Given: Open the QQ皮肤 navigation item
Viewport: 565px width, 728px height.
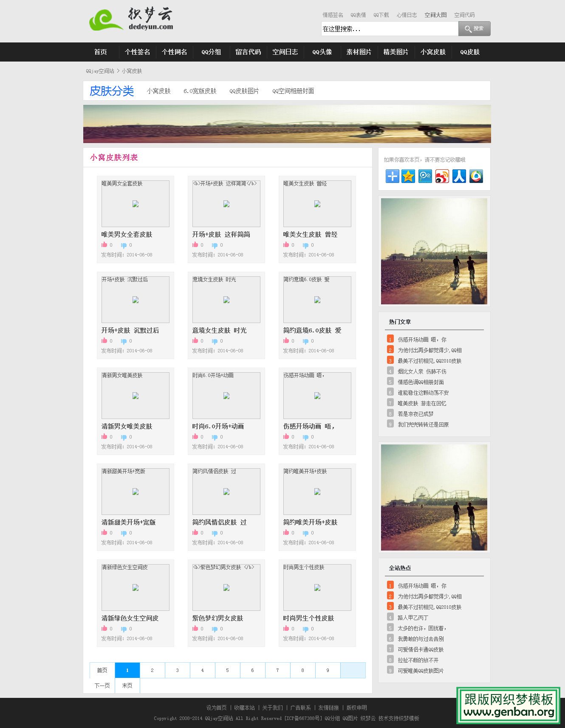Looking at the screenshot, I should click(x=470, y=52).
